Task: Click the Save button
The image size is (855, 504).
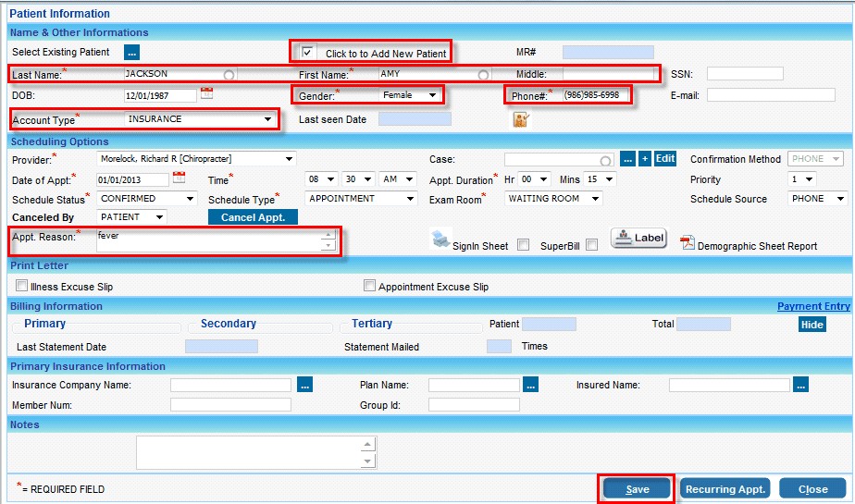Action: [637, 488]
